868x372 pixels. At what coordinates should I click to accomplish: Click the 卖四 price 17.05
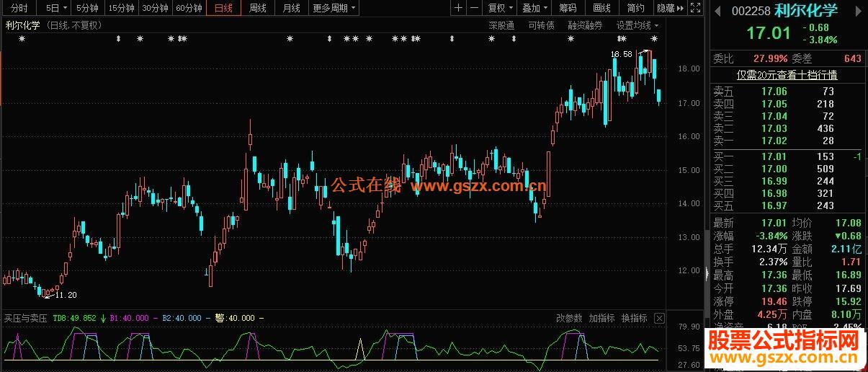(774, 104)
